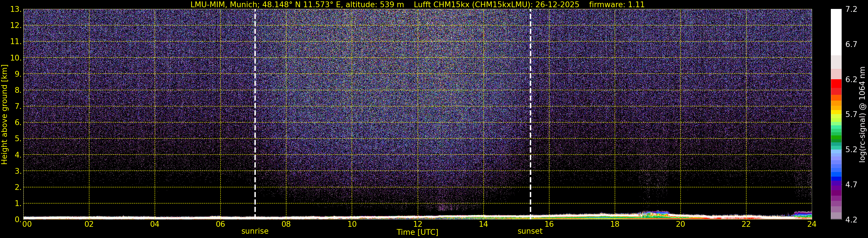Click the 7.2 colorbar tick label
Viewport: 868px width, 238px height.
click(x=851, y=9)
